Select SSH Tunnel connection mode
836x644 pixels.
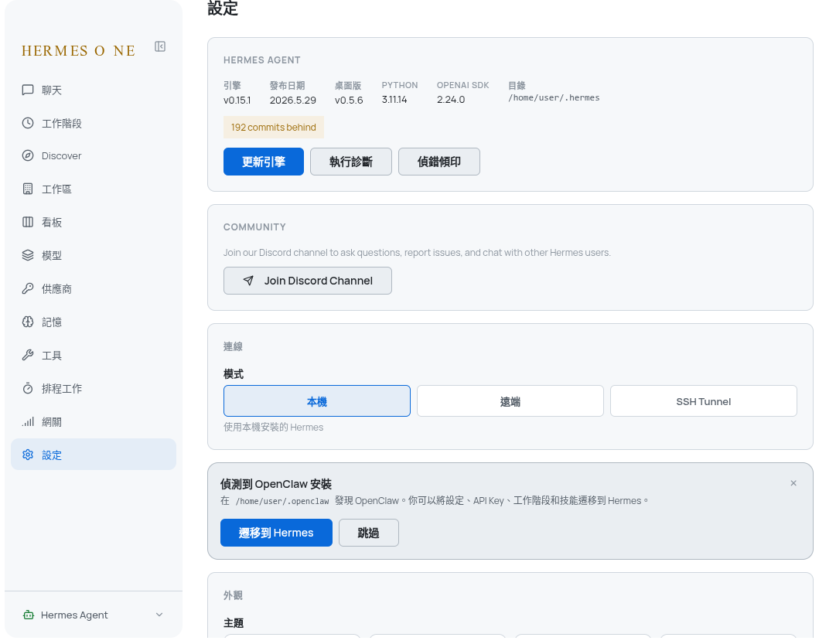click(704, 401)
